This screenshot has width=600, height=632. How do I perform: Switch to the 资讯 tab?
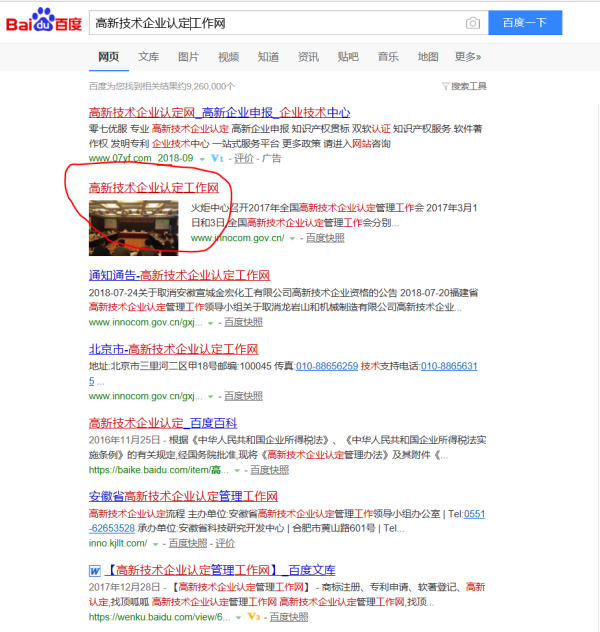click(x=308, y=57)
